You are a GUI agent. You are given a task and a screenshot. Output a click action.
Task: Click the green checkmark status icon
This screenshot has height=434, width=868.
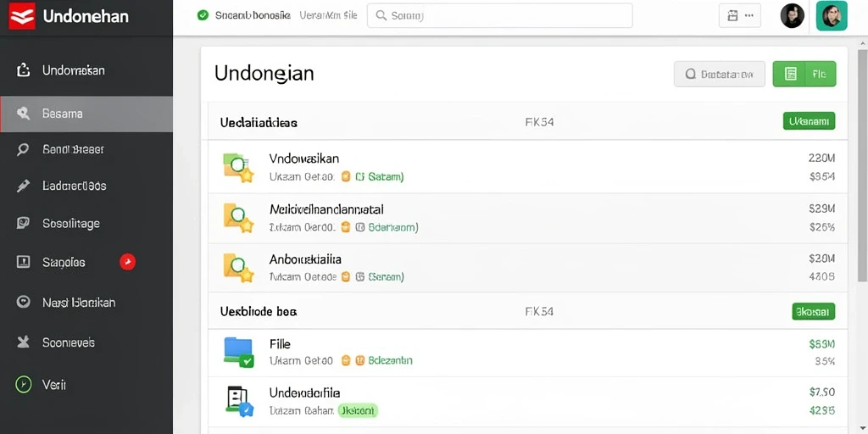[203, 15]
